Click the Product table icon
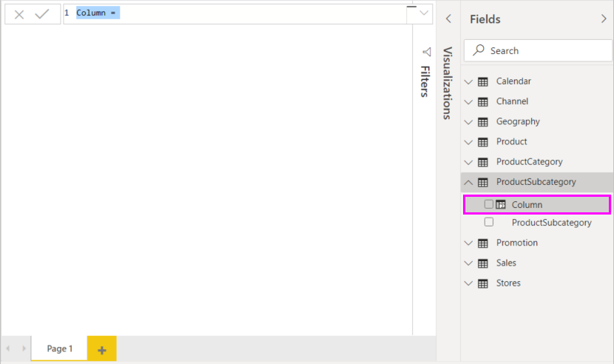 tap(483, 142)
